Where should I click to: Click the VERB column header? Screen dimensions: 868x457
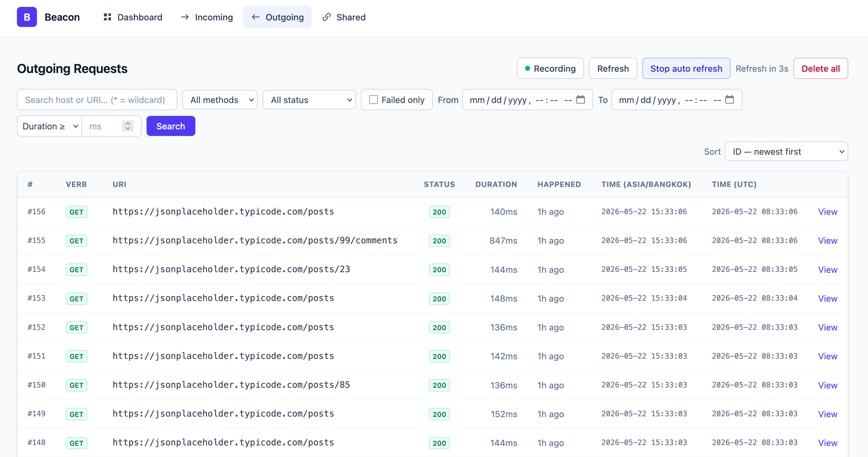[76, 184]
